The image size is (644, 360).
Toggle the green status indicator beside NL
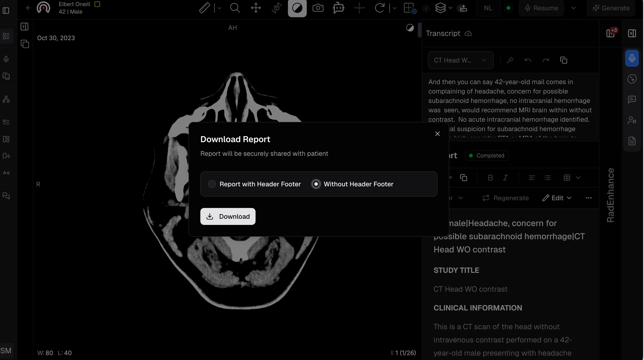tap(508, 8)
